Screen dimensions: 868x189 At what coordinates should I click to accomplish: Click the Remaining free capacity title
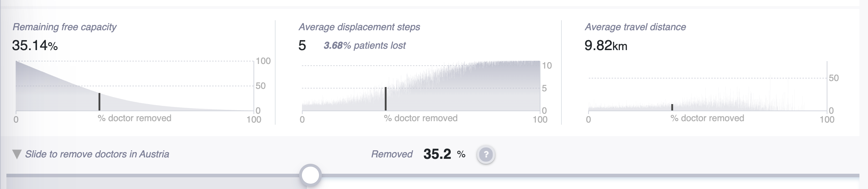pyautogui.click(x=64, y=27)
